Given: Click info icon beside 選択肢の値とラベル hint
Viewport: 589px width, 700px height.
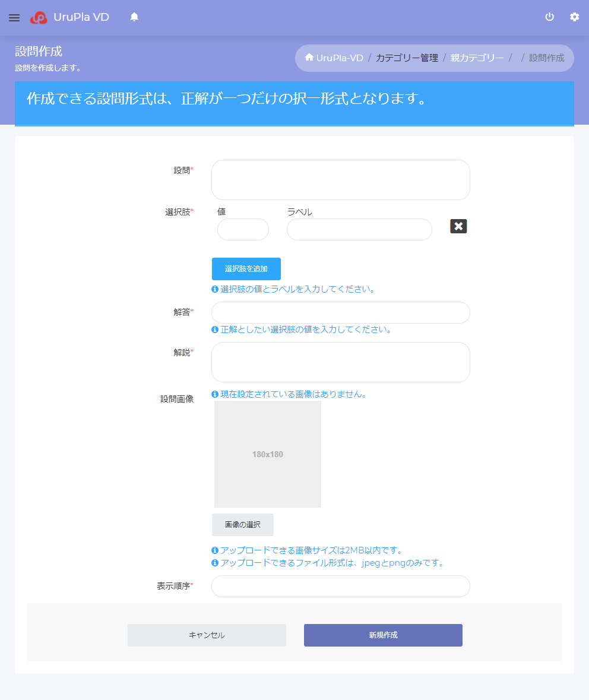Looking at the screenshot, I should pyautogui.click(x=215, y=289).
